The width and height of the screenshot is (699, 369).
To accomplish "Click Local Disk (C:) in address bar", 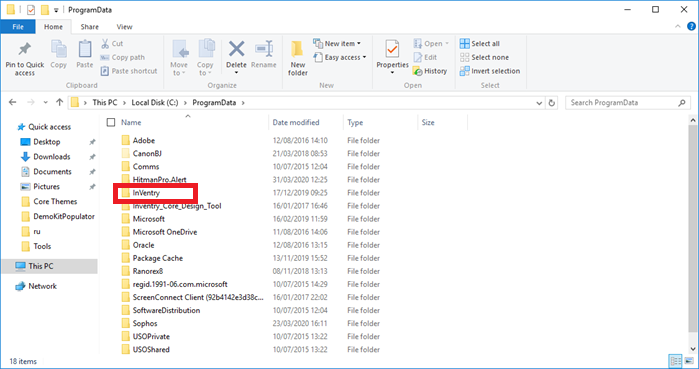I will pyautogui.click(x=155, y=103).
